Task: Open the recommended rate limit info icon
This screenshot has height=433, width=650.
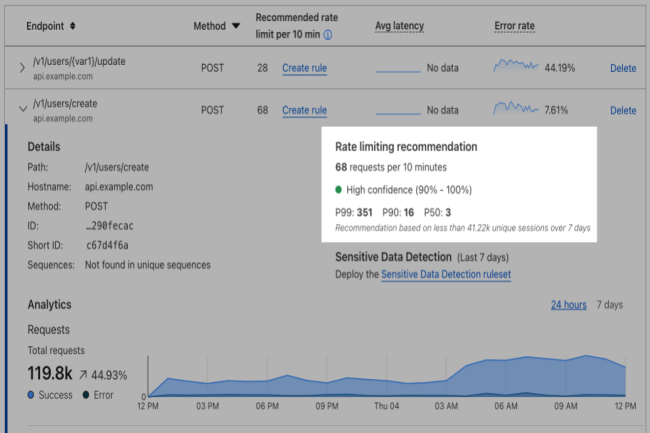Action: pyautogui.click(x=328, y=34)
